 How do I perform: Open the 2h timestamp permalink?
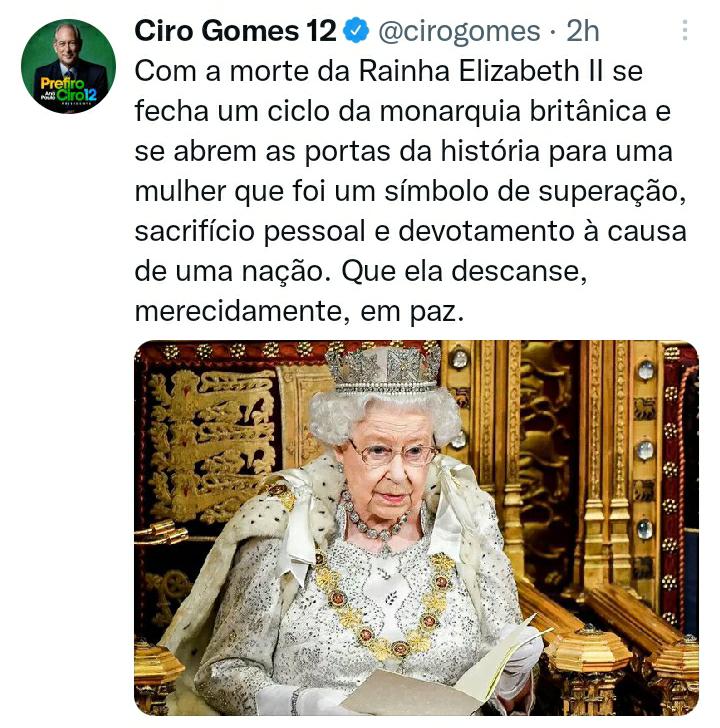click(583, 31)
